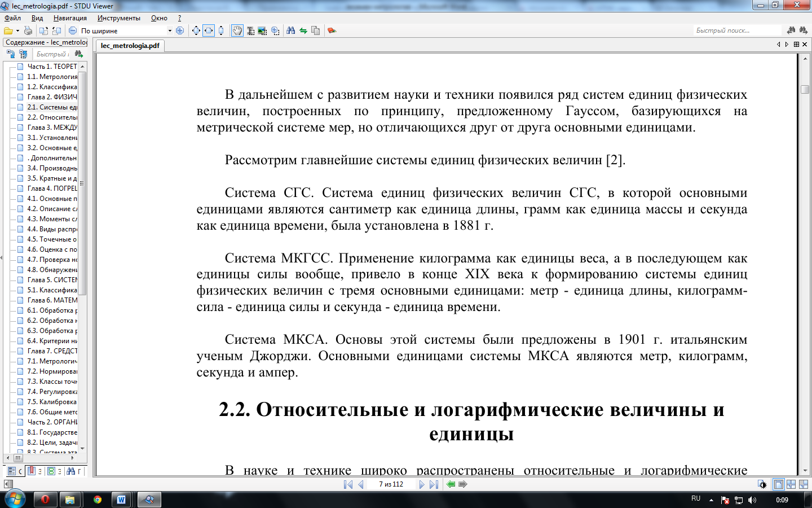Select '2.2. Относительны' contents entry
The width and height of the screenshot is (812, 508).
52,117
